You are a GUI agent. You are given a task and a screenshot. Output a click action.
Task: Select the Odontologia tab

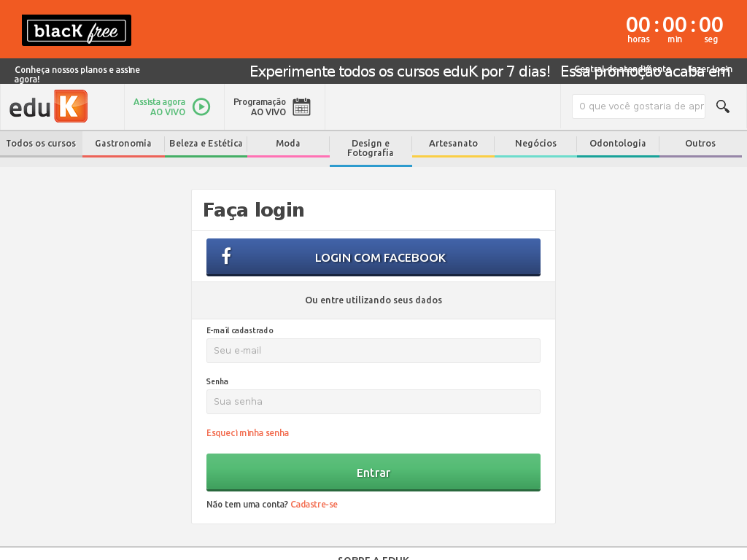coord(617,144)
